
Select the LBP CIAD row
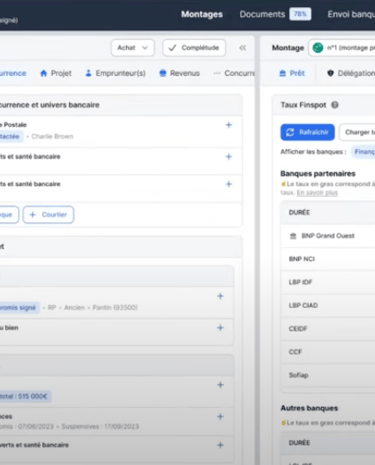[328, 306]
